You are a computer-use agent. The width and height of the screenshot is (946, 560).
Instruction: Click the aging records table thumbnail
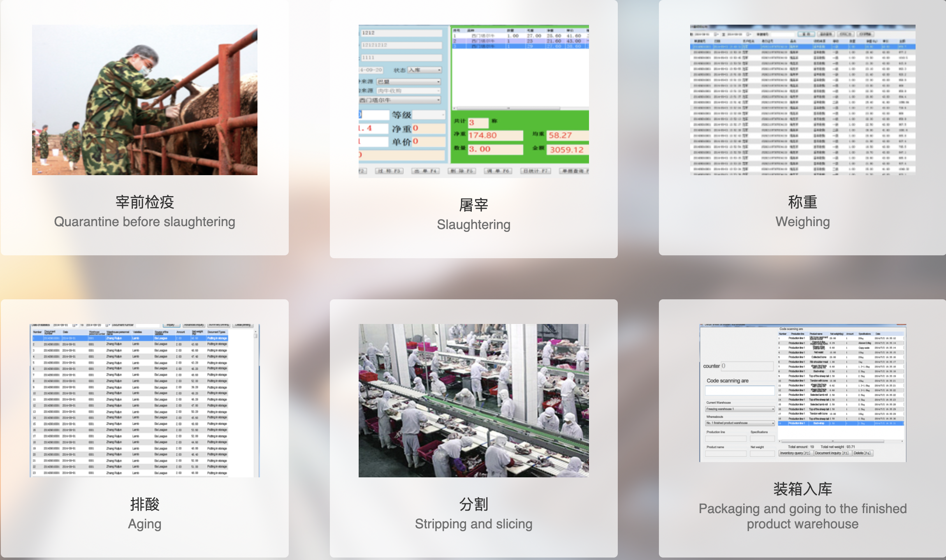coord(145,400)
